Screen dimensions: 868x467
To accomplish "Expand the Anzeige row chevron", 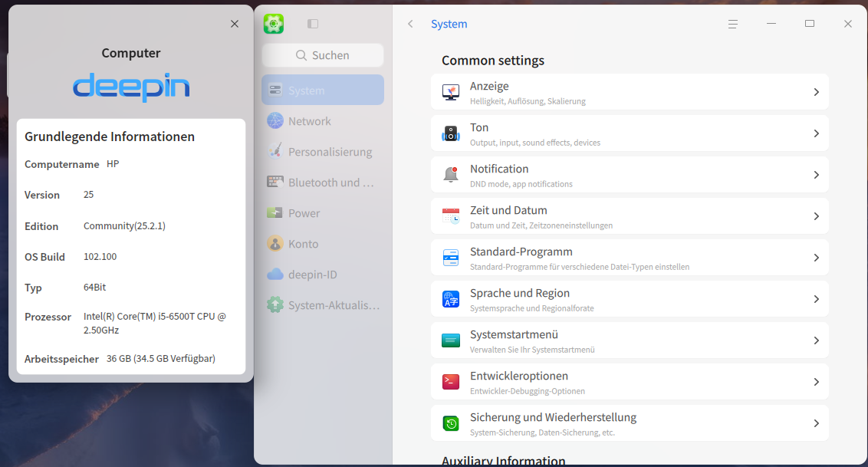I will point(816,92).
